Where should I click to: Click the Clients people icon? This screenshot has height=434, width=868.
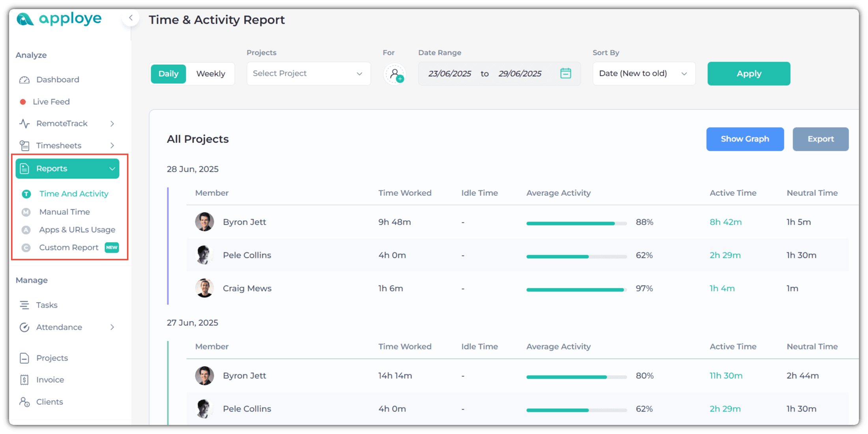[24, 402]
